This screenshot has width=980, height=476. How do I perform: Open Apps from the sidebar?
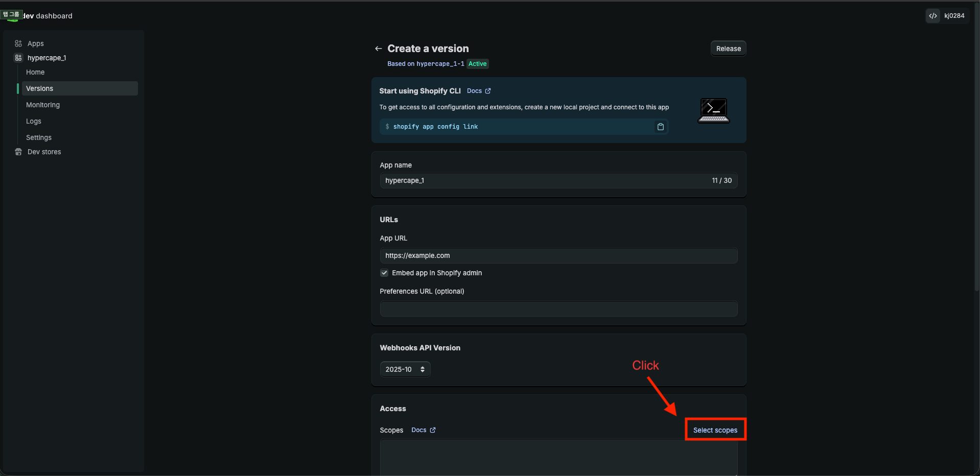[x=35, y=43]
